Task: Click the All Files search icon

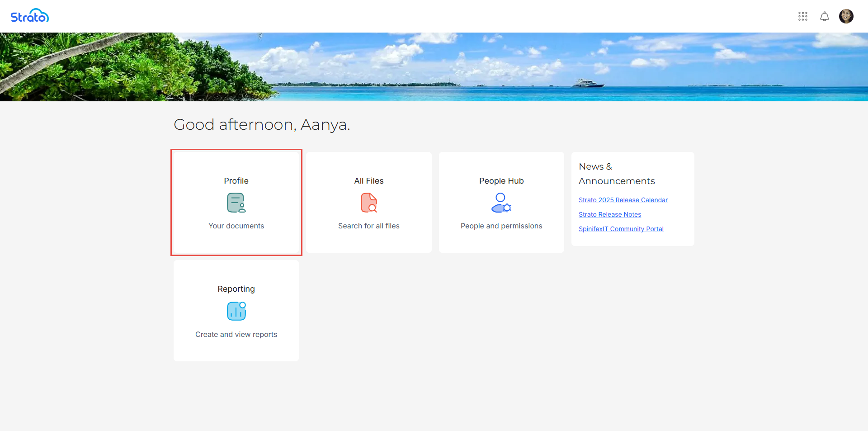Action: [x=368, y=203]
